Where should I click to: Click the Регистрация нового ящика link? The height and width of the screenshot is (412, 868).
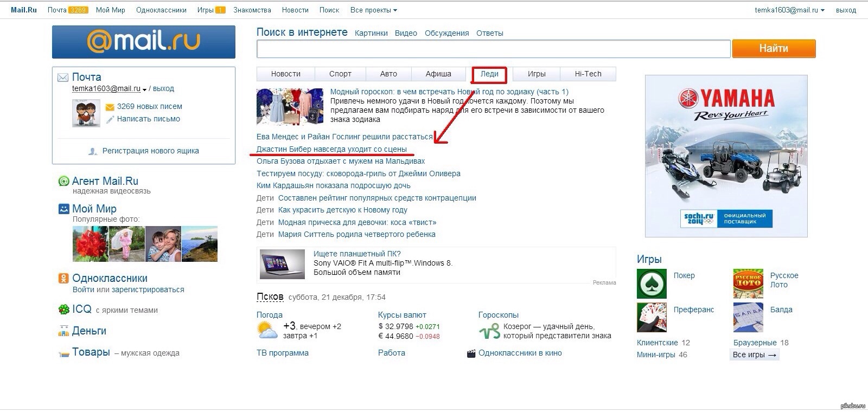pyautogui.click(x=151, y=151)
